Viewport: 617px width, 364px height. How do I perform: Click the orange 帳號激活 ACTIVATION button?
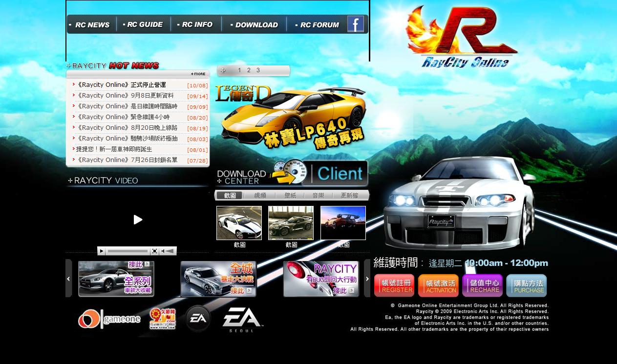438,285
